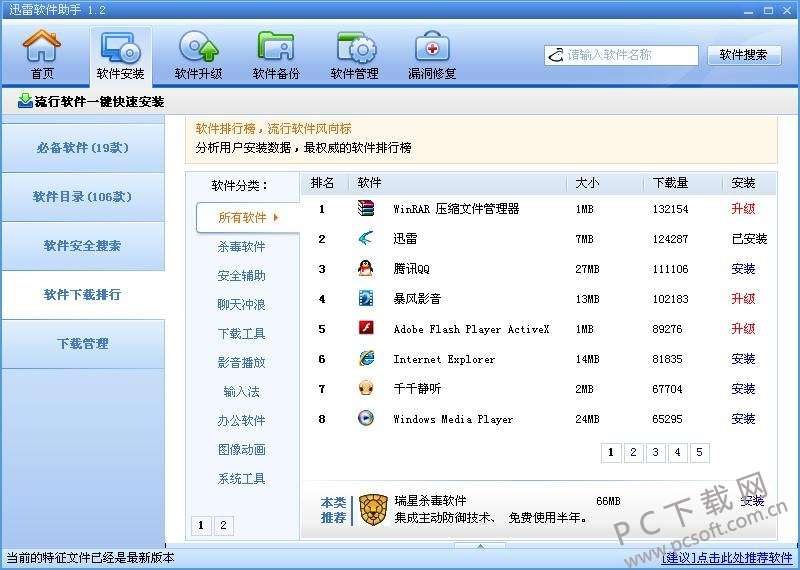This screenshot has width=800, height=570.
Task: Click the 大小 column header
Action: (x=587, y=183)
